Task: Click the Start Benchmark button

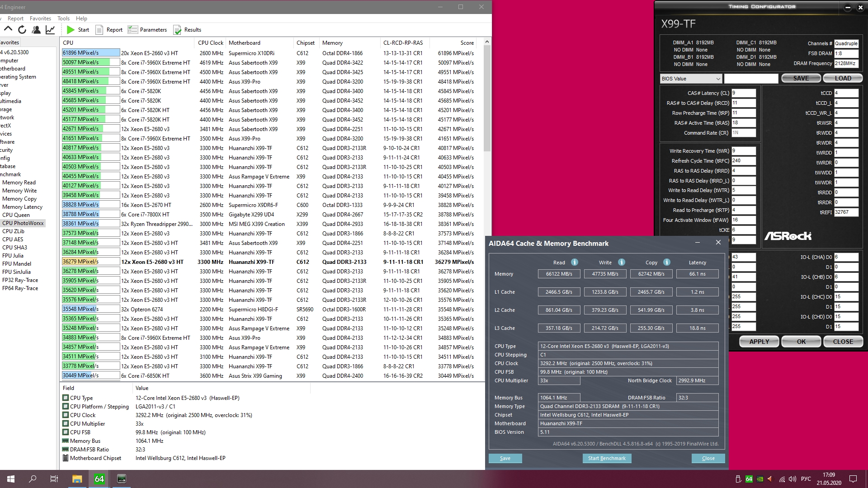Action: point(607,458)
